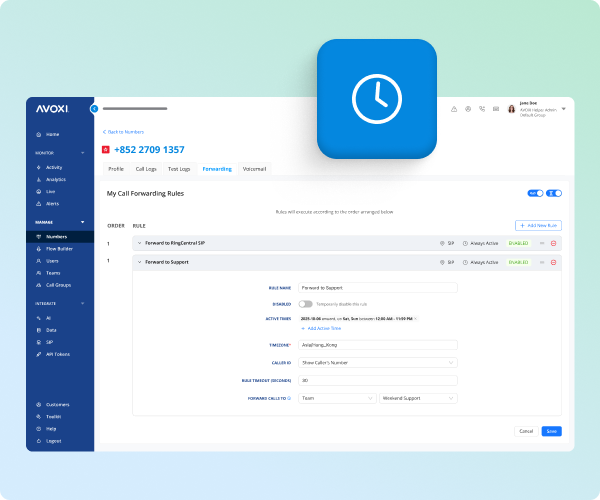Open the Caller ID dropdown

(377, 362)
